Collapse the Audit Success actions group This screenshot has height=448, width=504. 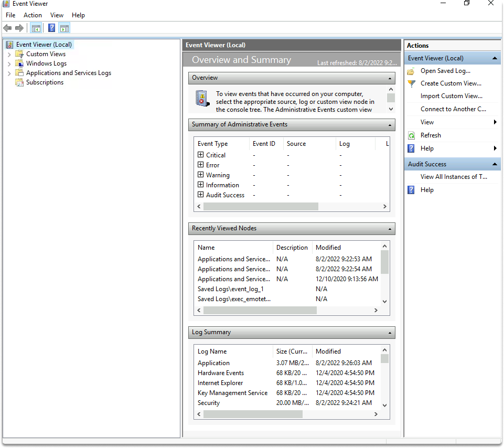pos(495,164)
